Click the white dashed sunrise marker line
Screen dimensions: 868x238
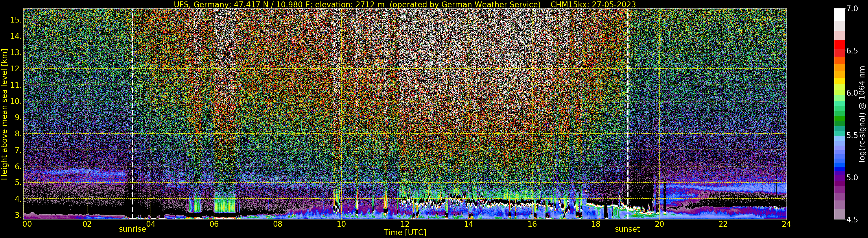[x=132, y=114]
